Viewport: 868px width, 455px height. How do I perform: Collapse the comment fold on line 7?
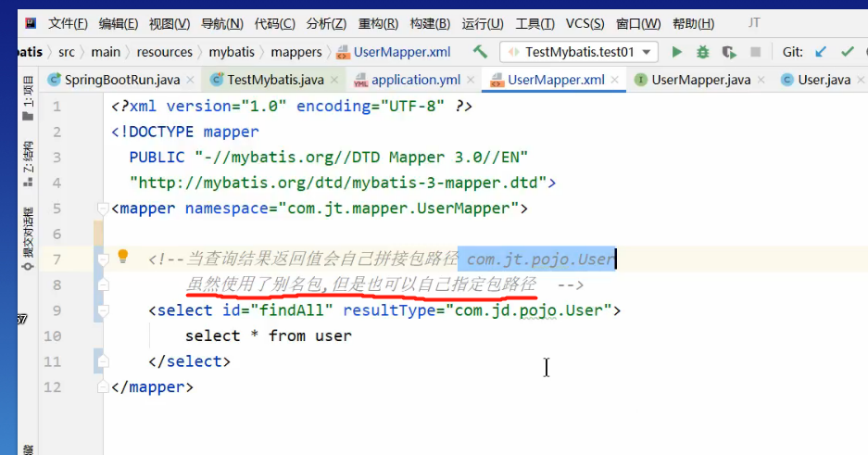103,259
